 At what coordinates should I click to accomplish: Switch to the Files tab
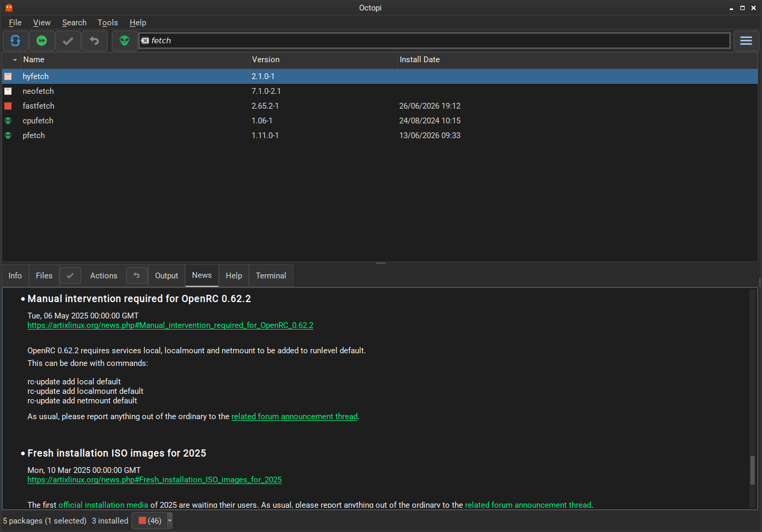(44, 276)
